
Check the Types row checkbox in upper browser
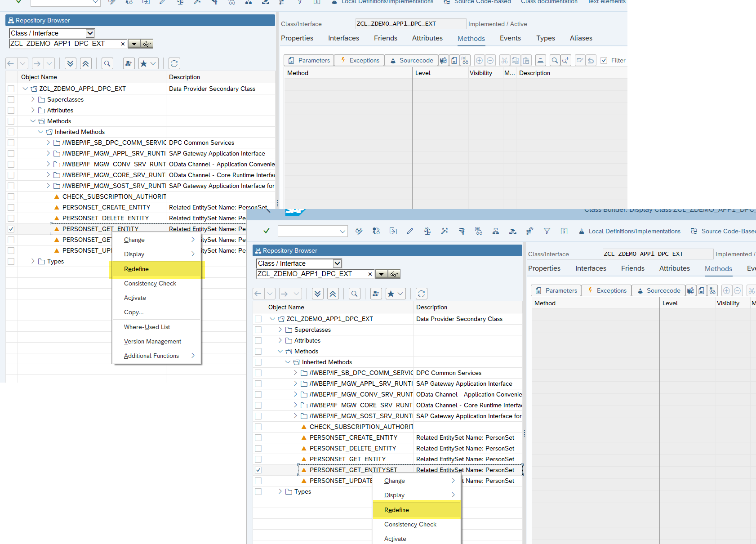pyautogui.click(x=11, y=261)
